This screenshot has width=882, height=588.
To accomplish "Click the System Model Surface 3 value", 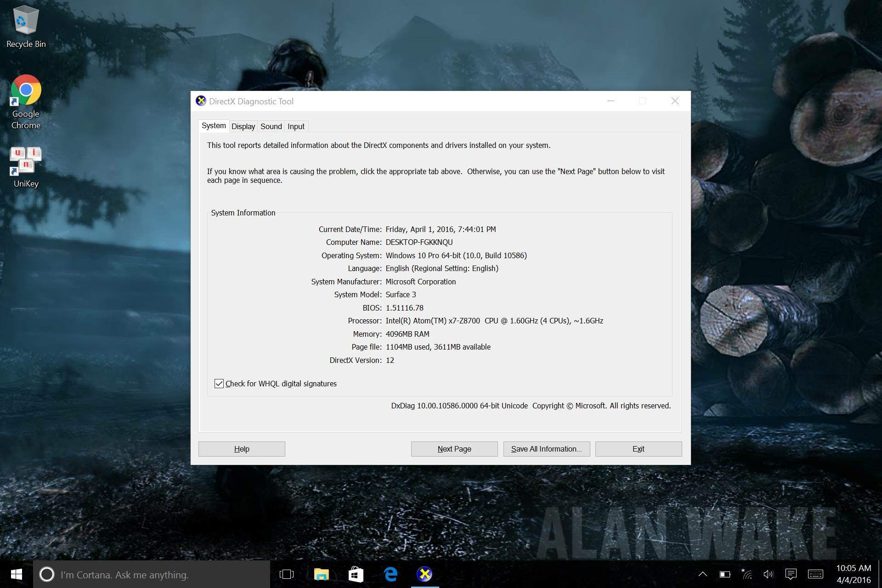I will [x=401, y=294].
